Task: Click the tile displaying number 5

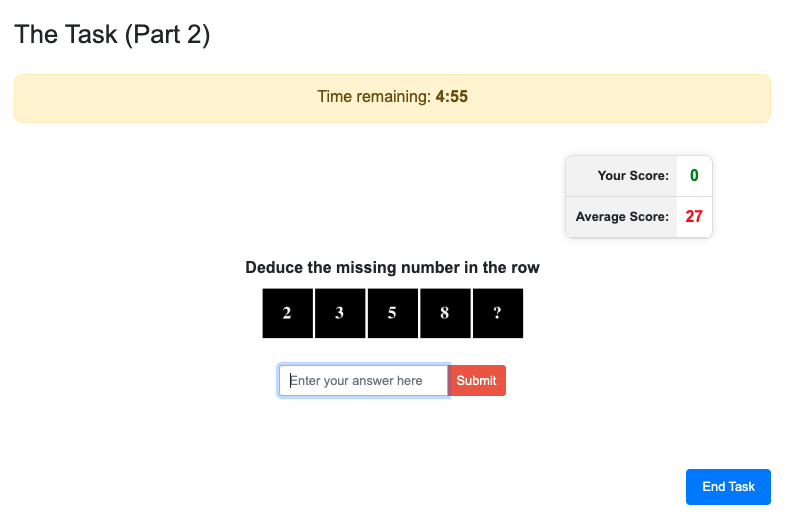Action: (392, 313)
